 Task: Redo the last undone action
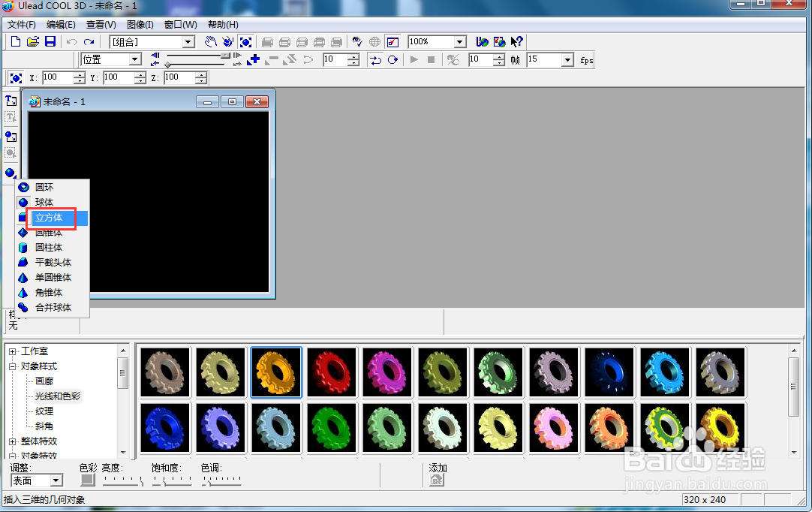89,42
